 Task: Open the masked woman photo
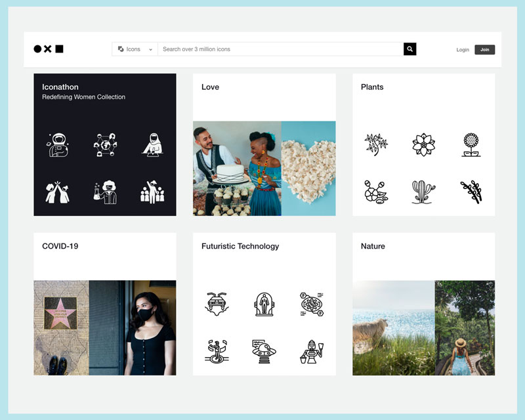click(133, 327)
